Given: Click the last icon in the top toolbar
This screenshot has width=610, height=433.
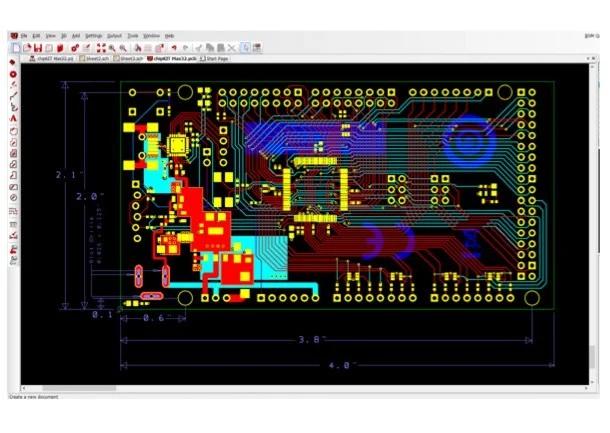Looking at the screenshot, I should (257, 48).
